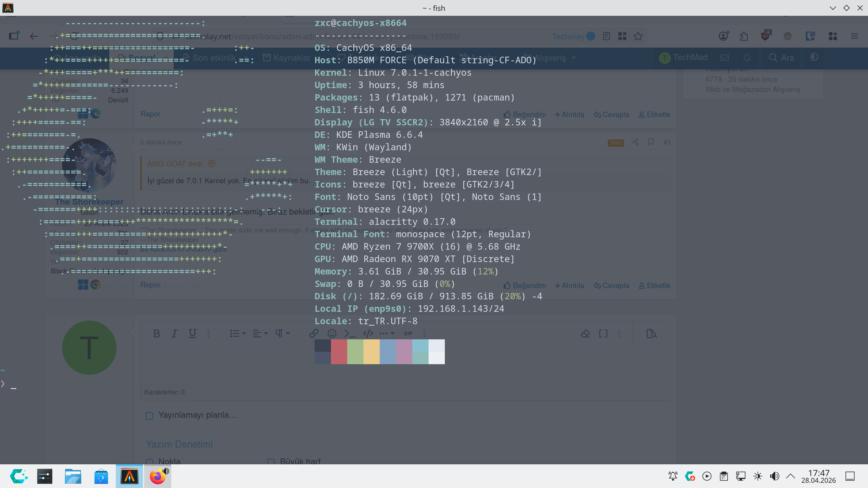
Task: Click Bu kullanıcının imzasını gizle link
Action: tap(183, 249)
